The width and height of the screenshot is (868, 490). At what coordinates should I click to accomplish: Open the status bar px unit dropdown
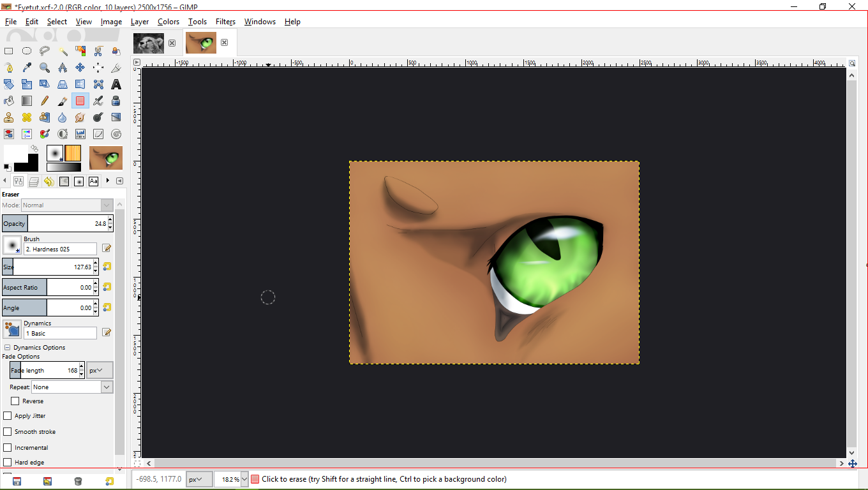pyautogui.click(x=200, y=479)
